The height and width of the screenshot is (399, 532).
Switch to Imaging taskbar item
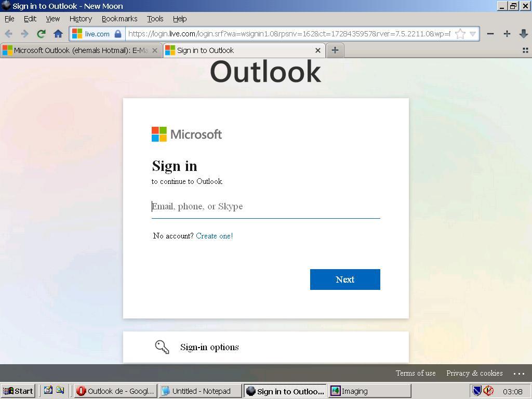(369, 391)
